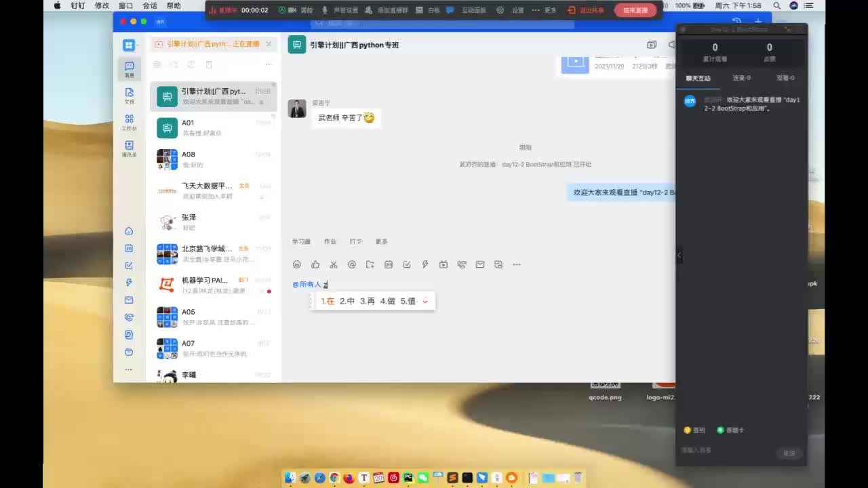Open the 机器学习PAI conversation
This screenshot has height=488, width=868.
click(213, 285)
